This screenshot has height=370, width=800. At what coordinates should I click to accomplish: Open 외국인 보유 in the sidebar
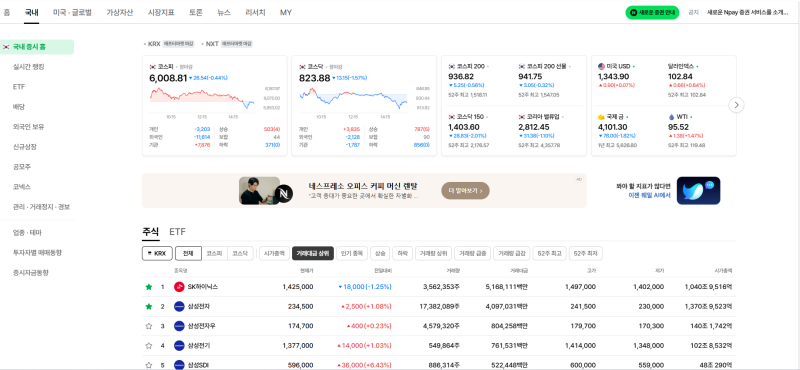click(x=28, y=127)
